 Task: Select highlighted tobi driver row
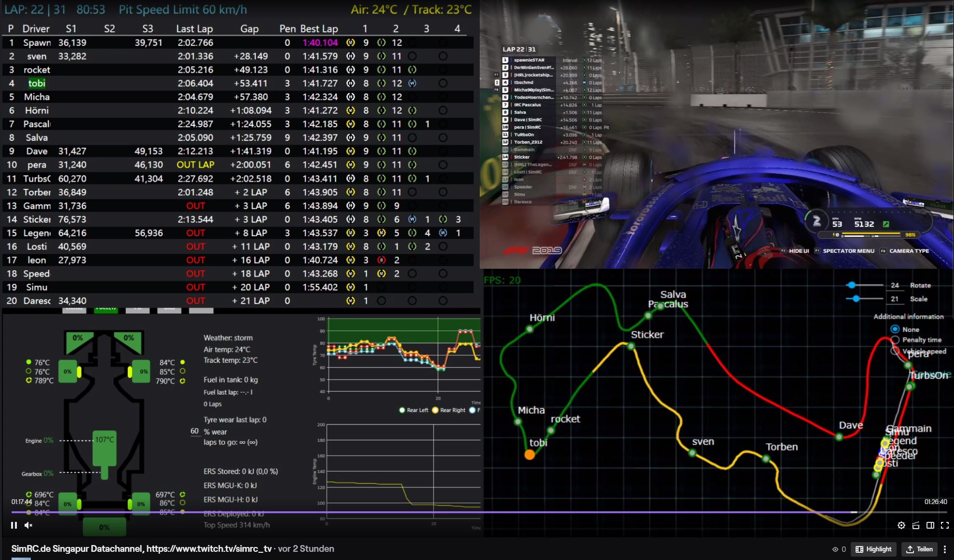click(37, 83)
